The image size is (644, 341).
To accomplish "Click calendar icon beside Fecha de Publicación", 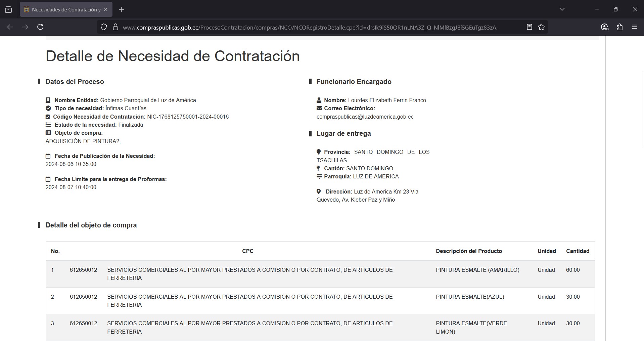I will [48, 156].
